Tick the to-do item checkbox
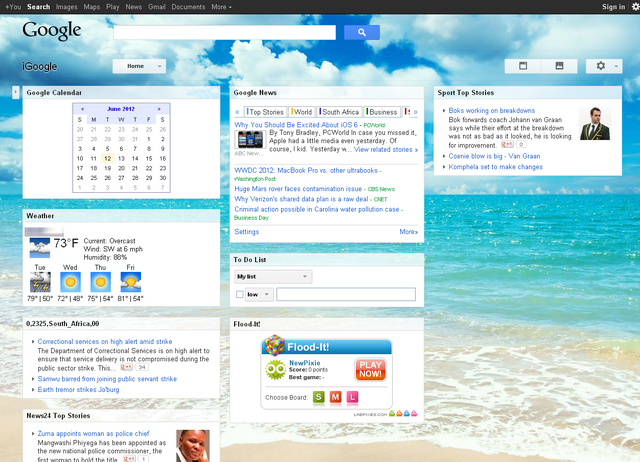 click(240, 294)
